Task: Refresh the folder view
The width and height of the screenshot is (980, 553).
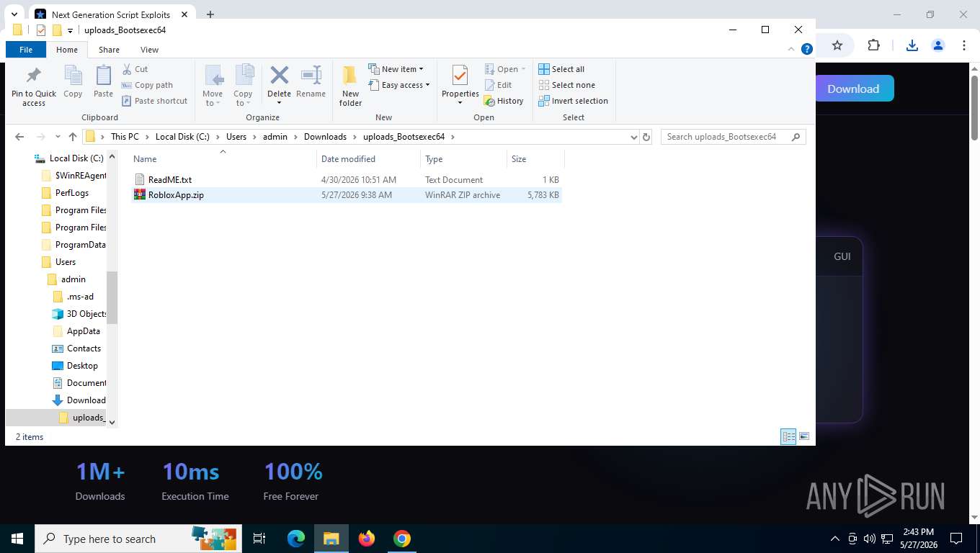Action: pyautogui.click(x=646, y=137)
